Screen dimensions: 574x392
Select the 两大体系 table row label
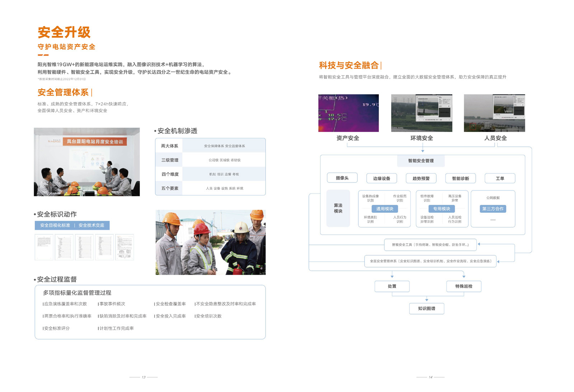tap(169, 146)
